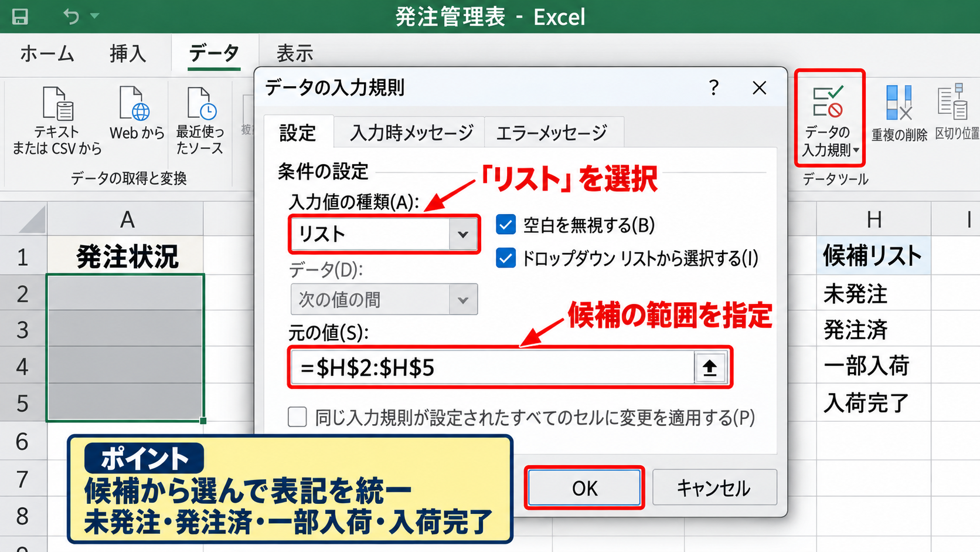
Task: Select column H header
Action: 874,219
